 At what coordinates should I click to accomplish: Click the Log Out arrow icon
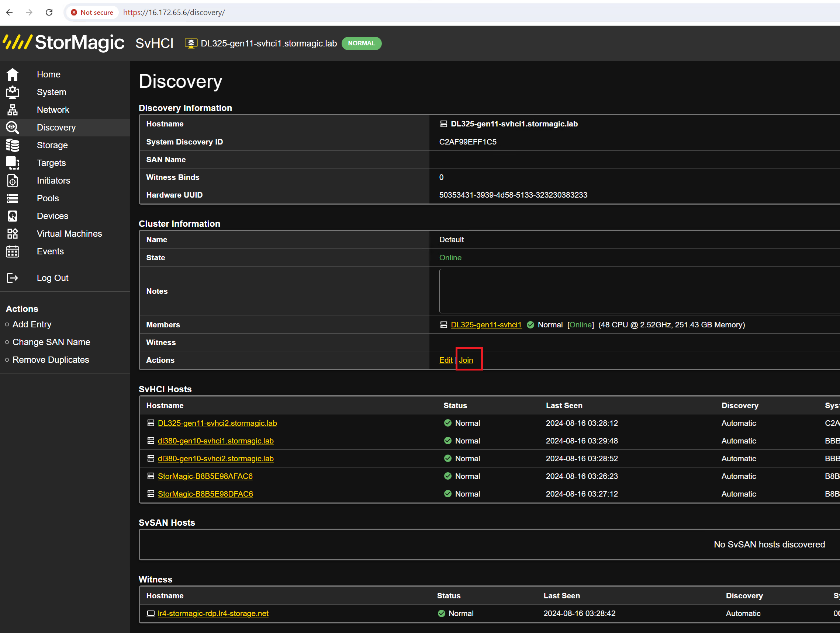(x=13, y=278)
